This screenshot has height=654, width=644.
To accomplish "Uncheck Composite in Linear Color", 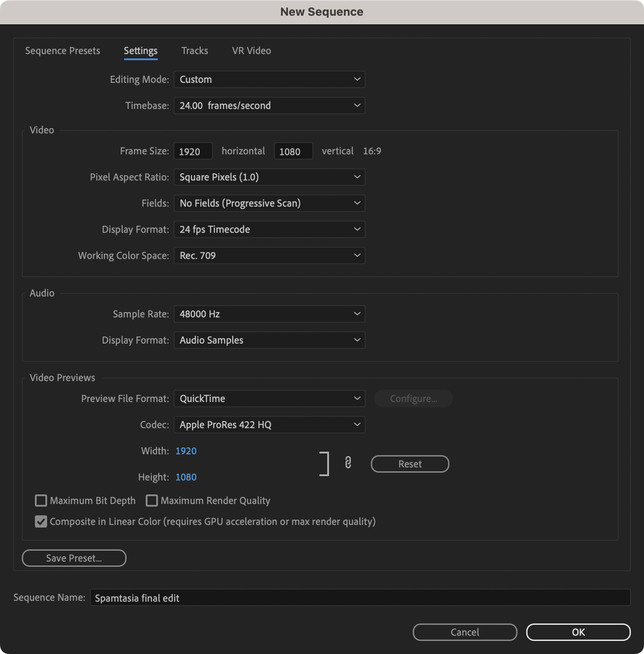I will 41,521.
